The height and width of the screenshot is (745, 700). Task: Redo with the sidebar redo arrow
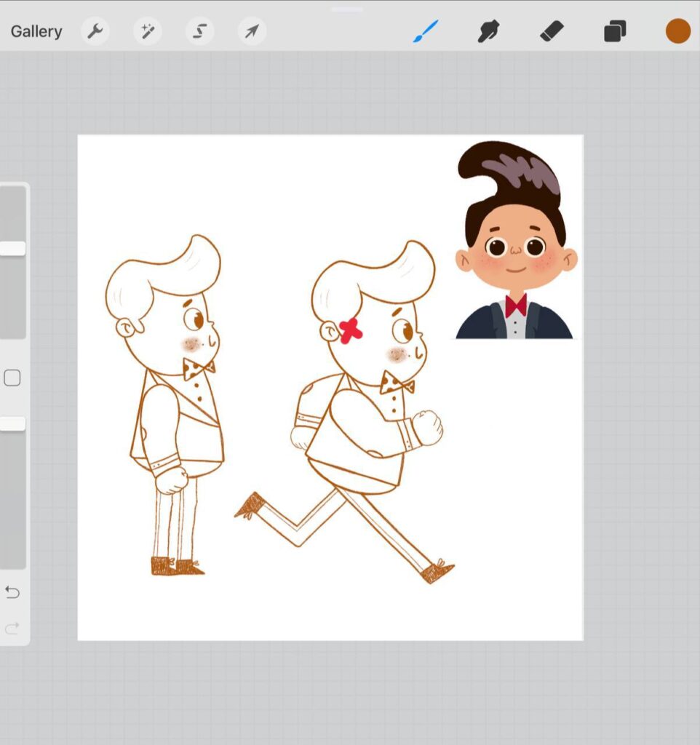pyautogui.click(x=12, y=629)
